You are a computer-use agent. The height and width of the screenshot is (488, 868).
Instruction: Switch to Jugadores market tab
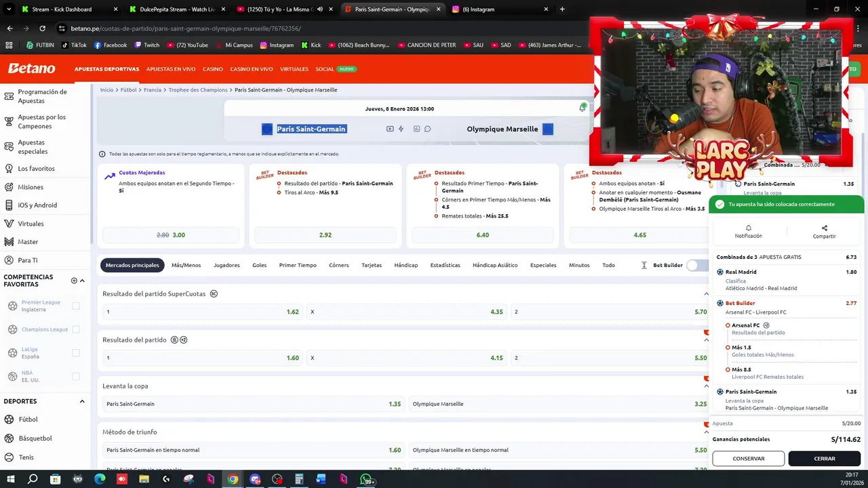226,265
